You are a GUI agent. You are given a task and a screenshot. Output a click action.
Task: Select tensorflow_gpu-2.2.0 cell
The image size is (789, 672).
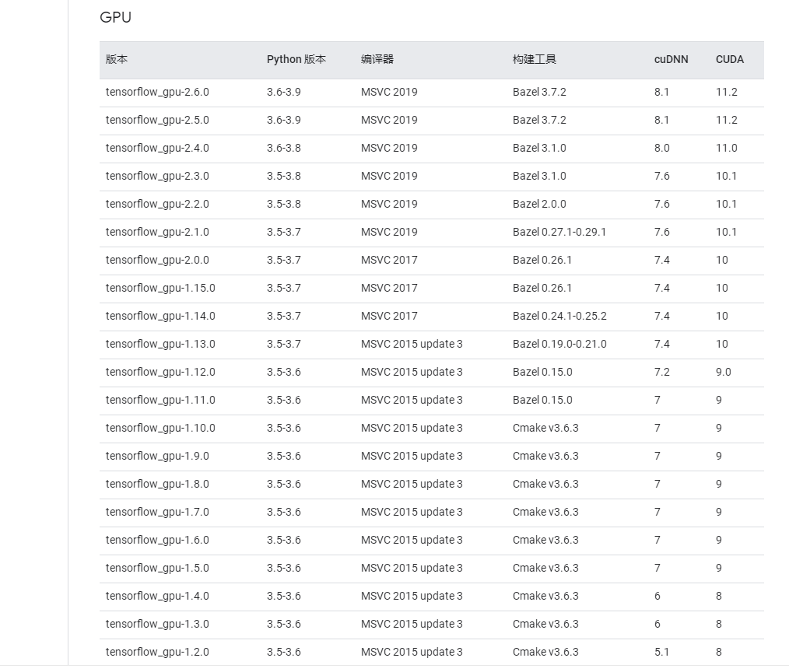(157, 205)
